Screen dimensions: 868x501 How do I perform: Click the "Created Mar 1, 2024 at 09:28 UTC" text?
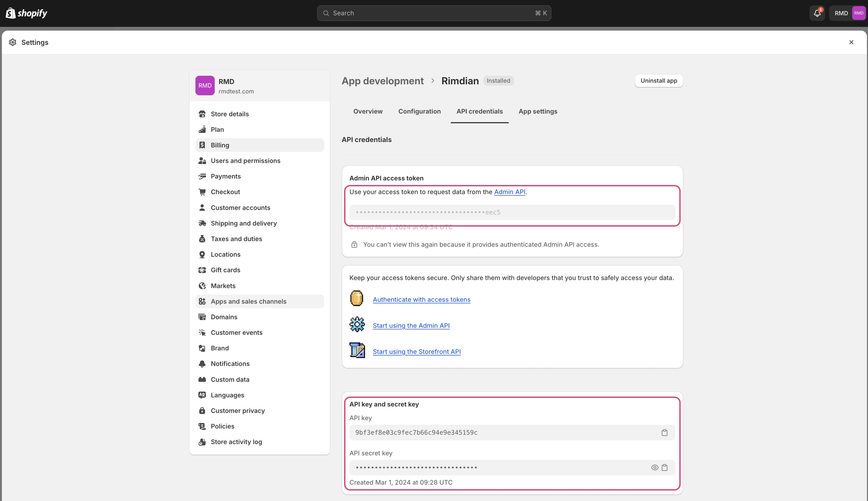point(401,482)
